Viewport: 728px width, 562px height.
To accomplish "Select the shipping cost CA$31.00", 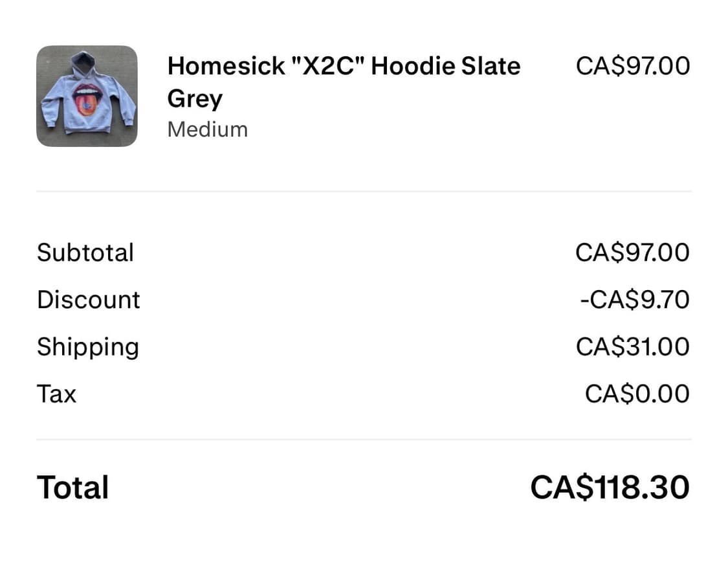I will coord(632,347).
